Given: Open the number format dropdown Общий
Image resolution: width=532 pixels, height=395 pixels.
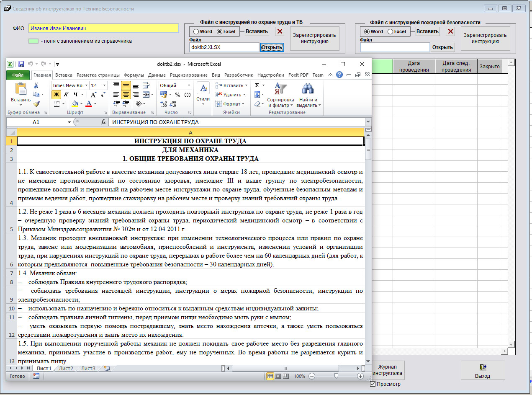Looking at the screenshot, I should point(189,85).
